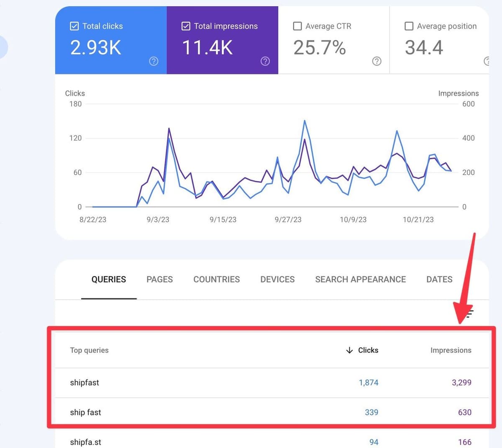This screenshot has height=448, width=502.
Task: Sort table by Impressions column header
Action: [x=451, y=350]
